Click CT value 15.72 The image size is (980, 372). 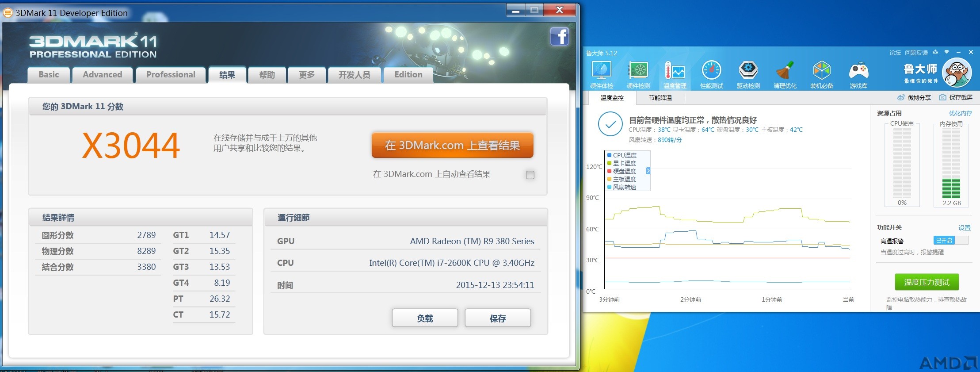[220, 314]
